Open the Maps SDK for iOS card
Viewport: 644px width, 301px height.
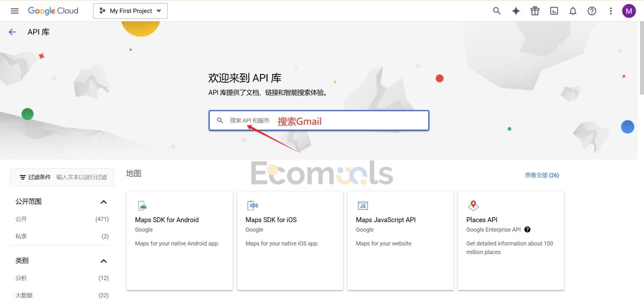click(x=290, y=241)
